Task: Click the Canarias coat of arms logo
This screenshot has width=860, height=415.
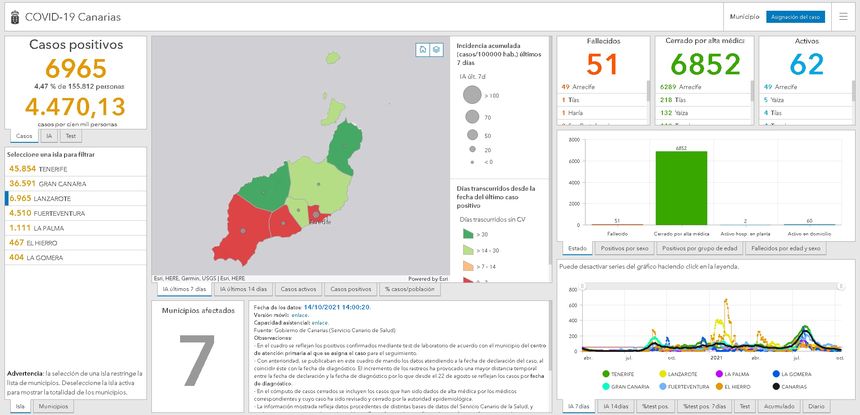Action: pyautogui.click(x=13, y=17)
